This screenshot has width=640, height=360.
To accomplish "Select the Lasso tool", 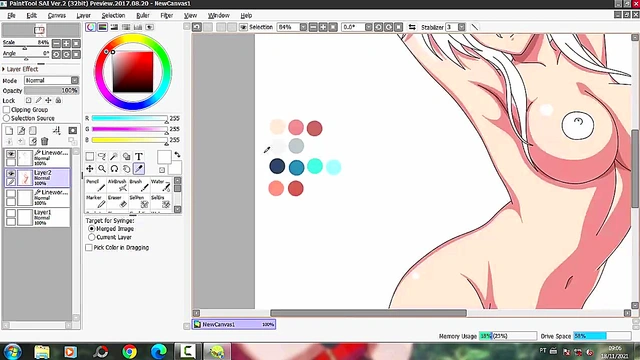I will coord(102,156).
